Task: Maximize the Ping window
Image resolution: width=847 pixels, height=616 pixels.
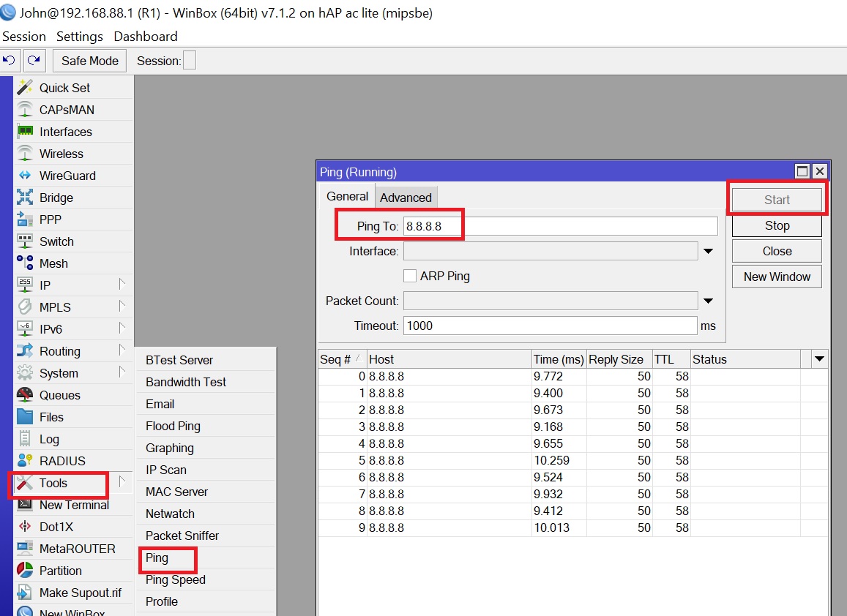Action: (802, 171)
